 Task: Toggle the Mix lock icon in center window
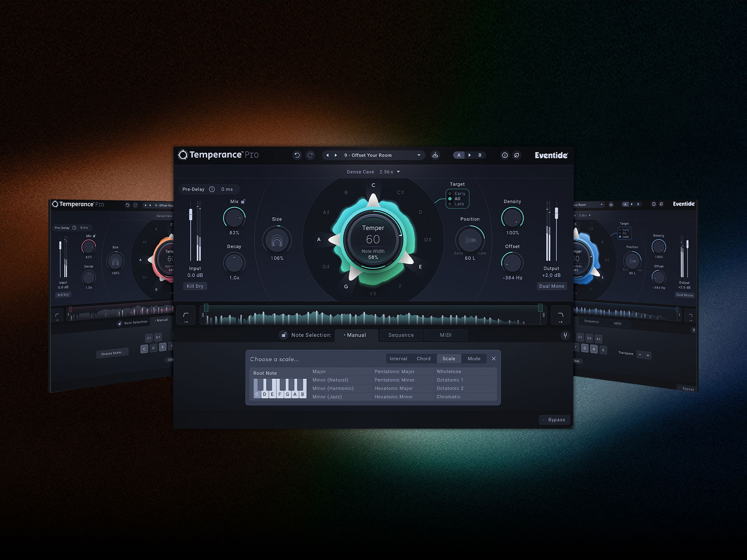pyautogui.click(x=243, y=201)
